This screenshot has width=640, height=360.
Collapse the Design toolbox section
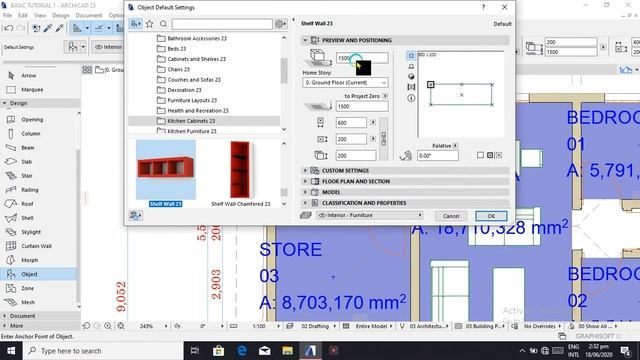pyautogui.click(x=4, y=103)
